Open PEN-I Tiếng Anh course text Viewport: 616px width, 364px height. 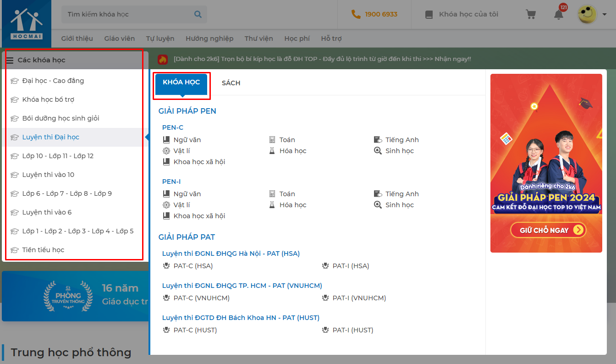tap(402, 194)
